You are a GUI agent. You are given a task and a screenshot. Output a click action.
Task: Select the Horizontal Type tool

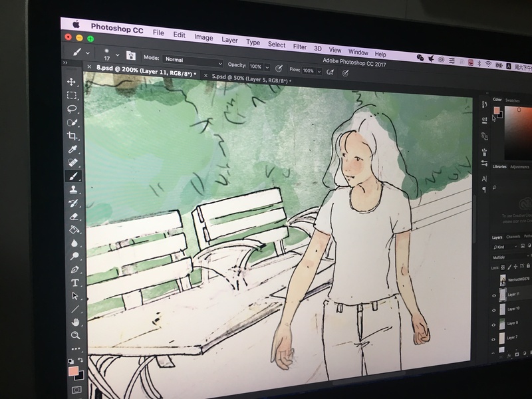click(x=75, y=283)
